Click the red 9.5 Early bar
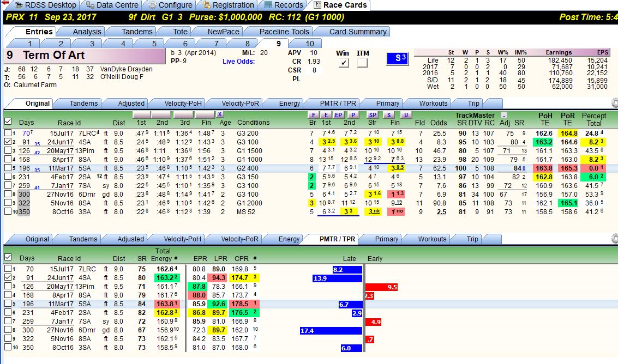This screenshot has height=364, width=618. 381,287
